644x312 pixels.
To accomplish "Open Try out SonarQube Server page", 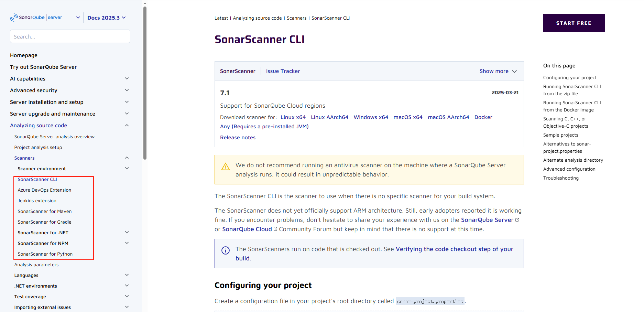I will [x=43, y=67].
